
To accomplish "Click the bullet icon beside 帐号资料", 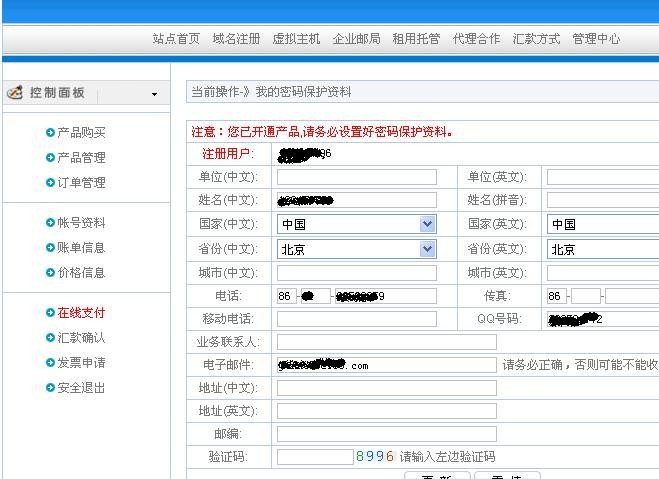I will click(x=50, y=223).
